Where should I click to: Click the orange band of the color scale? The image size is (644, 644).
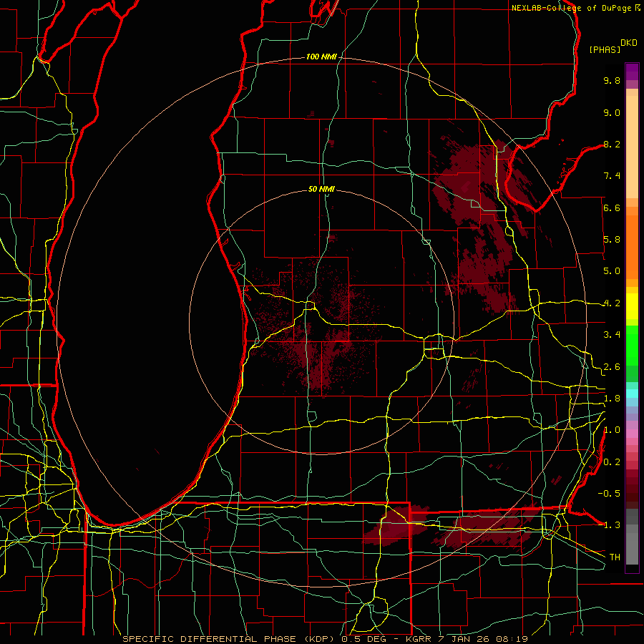[632, 246]
